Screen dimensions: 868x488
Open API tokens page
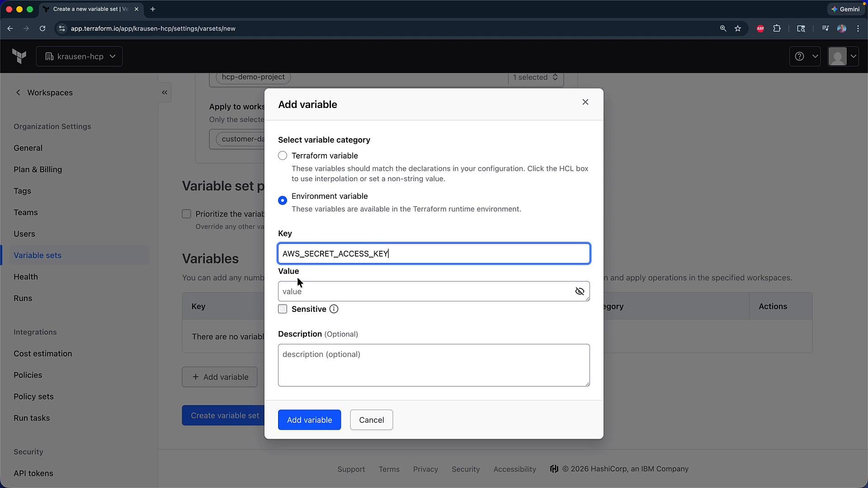[x=33, y=474]
